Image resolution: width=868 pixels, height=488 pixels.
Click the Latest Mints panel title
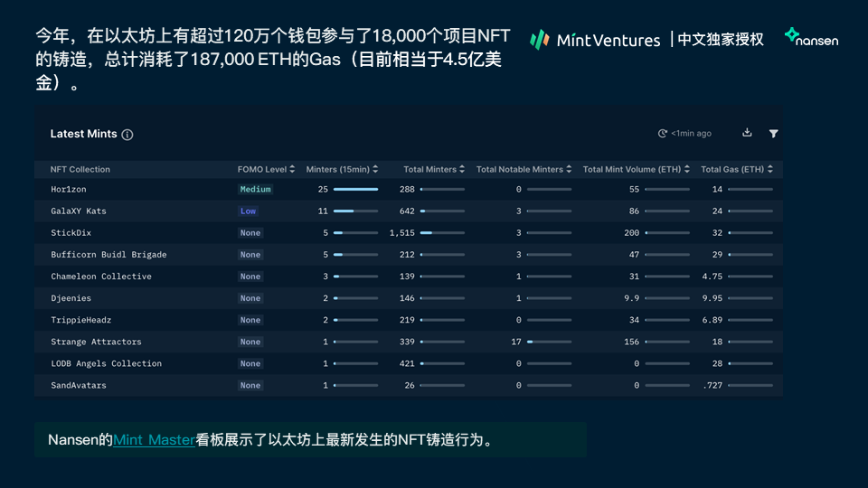[x=83, y=134]
